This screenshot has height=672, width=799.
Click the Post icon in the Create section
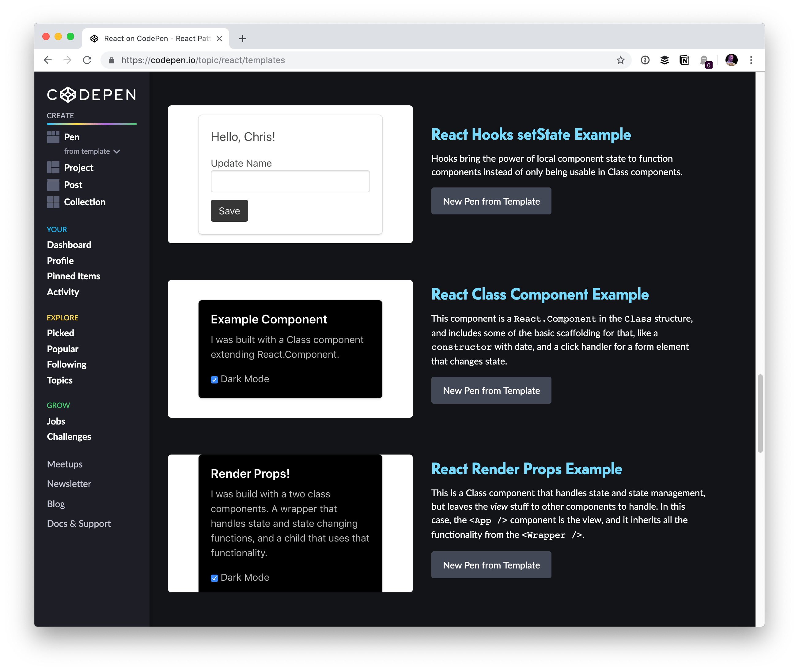(x=54, y=185)
